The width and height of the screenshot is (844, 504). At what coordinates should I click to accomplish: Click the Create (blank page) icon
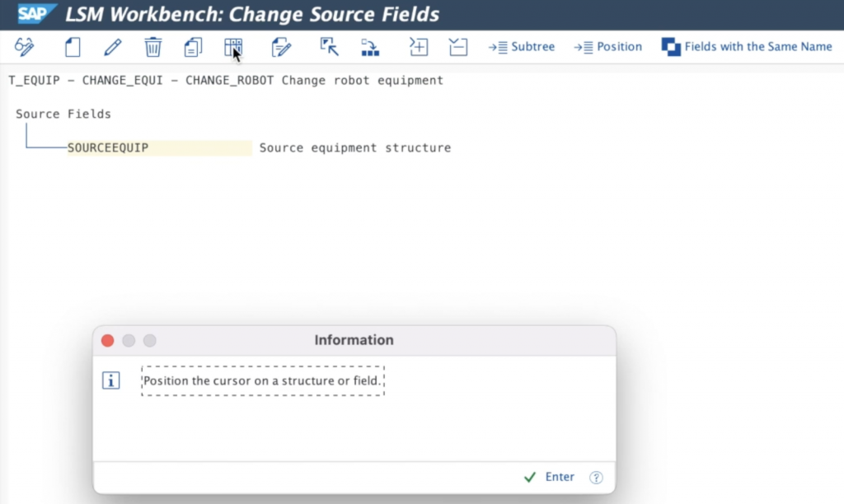click(73, 47)
